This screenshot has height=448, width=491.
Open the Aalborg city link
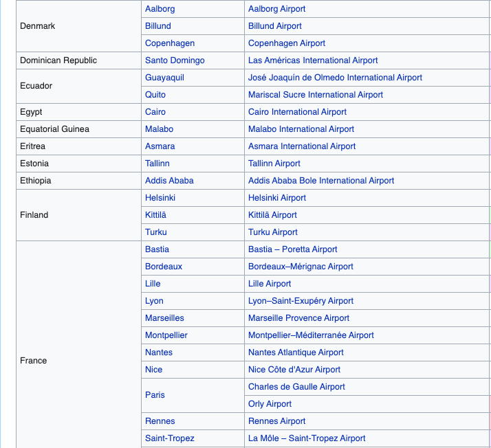[x=160, y=9]
